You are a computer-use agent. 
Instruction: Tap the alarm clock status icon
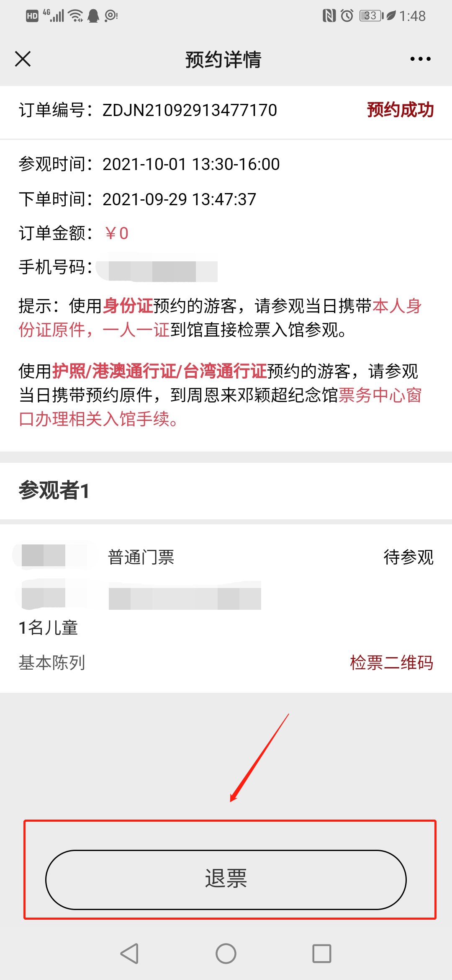pyautogui.click(x=347, y=16)
